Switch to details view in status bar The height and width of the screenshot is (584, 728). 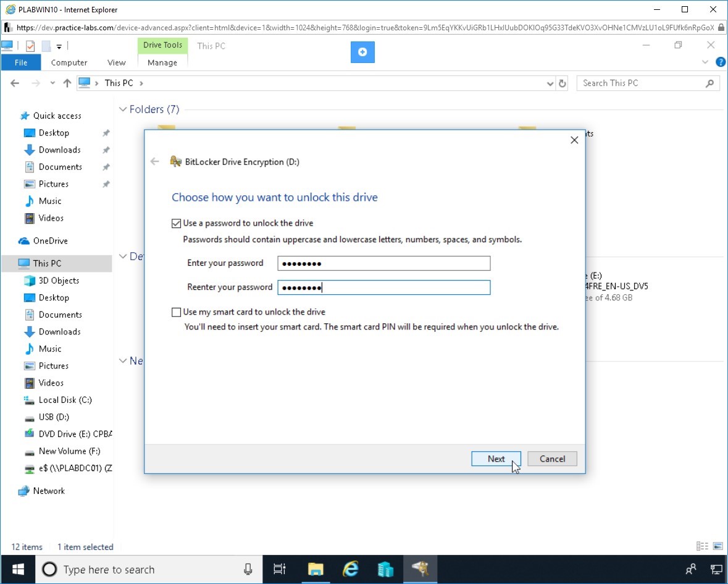click(x=702, y=546)
